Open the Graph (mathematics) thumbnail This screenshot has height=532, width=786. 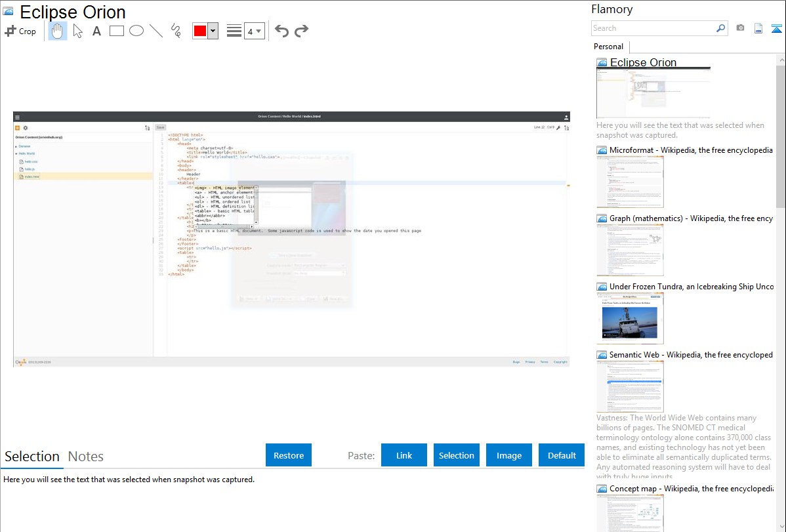pyautogui.click(x=630, y=250)
